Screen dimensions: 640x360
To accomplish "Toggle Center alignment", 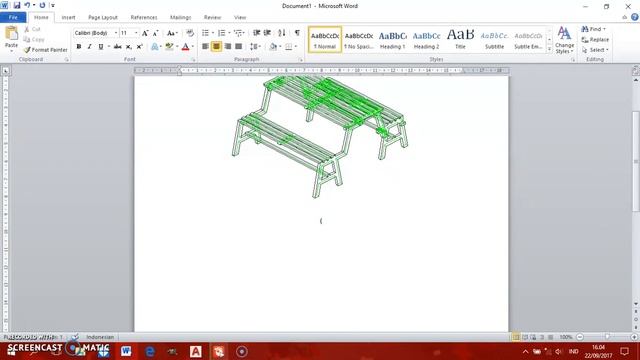I will 216,47.
